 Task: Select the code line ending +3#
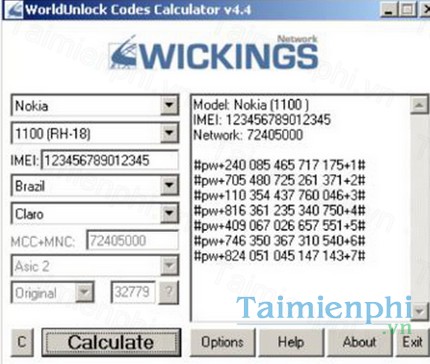279,195
